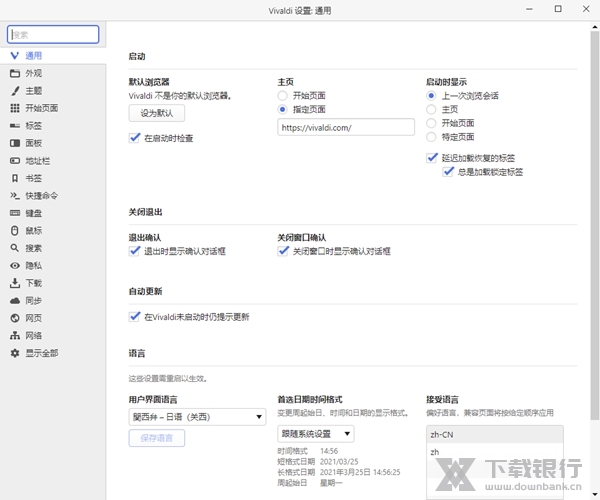This screenshot has height=500, width=600.
Task: Click the Privacy (隐私) eye icon
Action: [15, 266]
